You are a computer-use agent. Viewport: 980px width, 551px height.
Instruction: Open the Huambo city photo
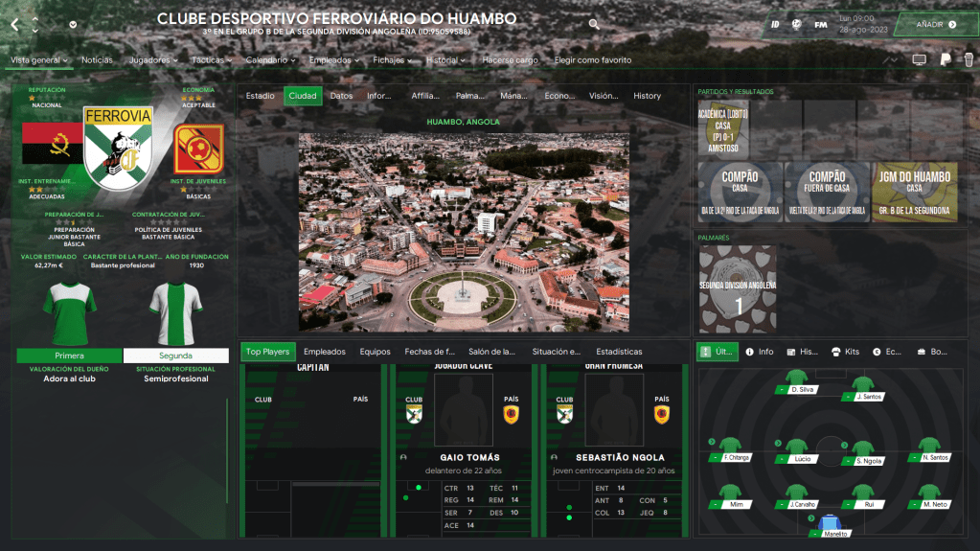coord(464,232)
